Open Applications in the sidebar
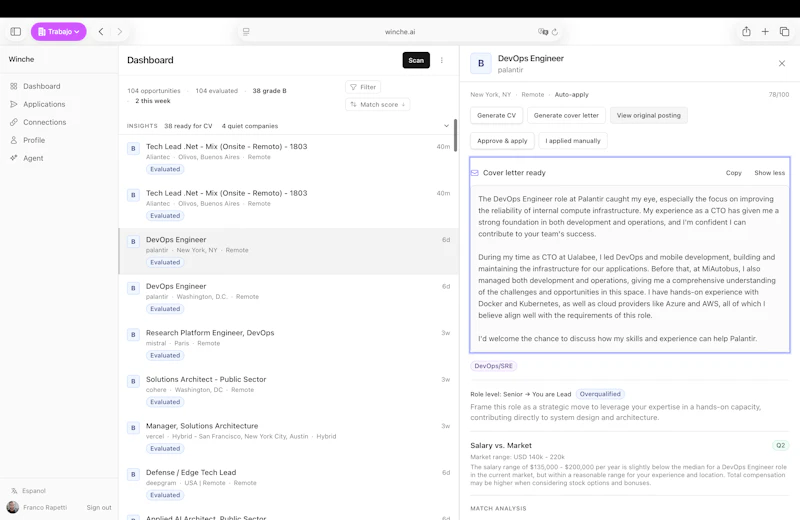800x520 pixels. (x=44, y=104)
